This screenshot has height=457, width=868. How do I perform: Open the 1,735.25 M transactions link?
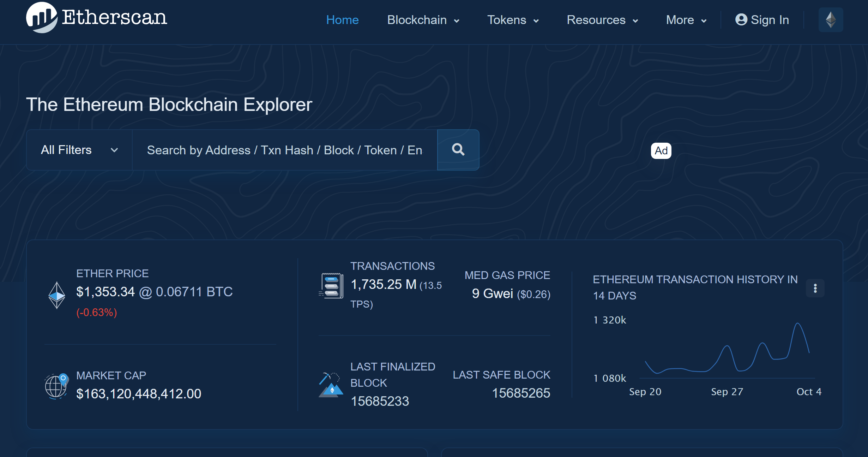pos(384,285)
